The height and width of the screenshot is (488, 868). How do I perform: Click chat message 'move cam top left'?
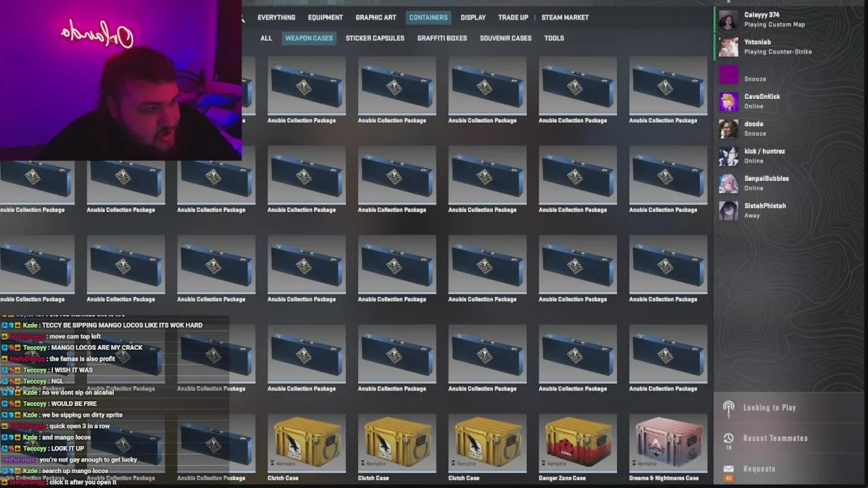click(x=75, y=336)
